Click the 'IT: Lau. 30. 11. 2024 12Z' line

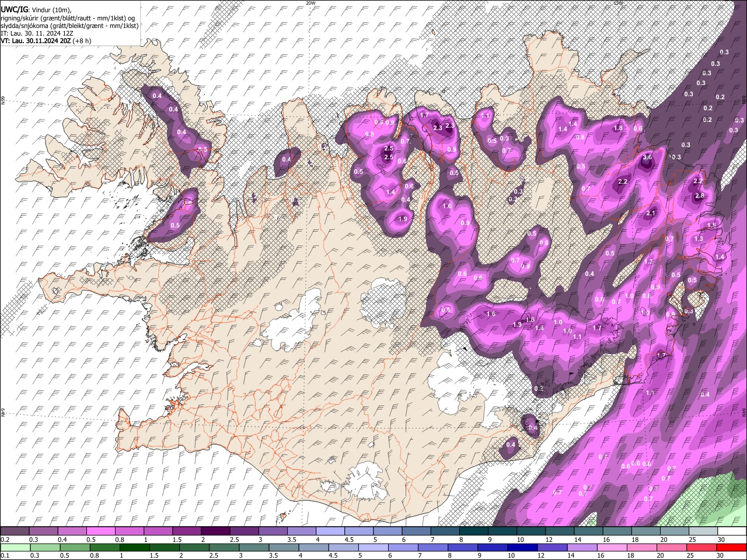tap(37, 33)
